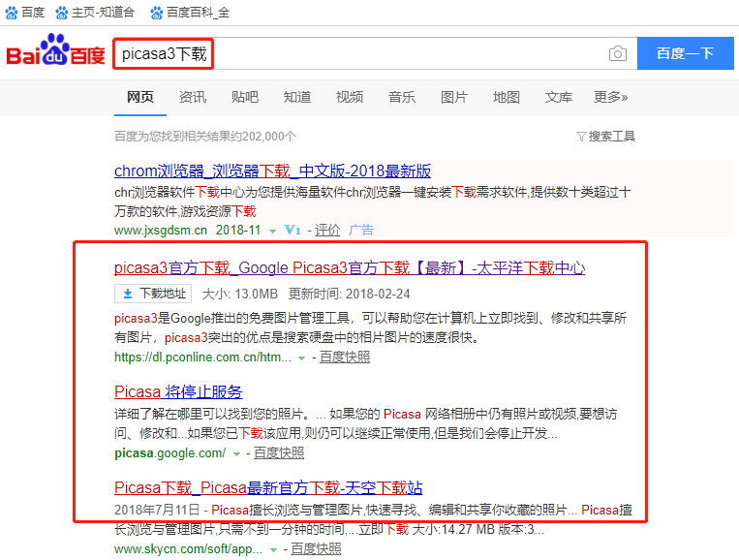Switch to the 资讯 tab
This screenshot has height=560, width=739.
click(x=193, y=97)
